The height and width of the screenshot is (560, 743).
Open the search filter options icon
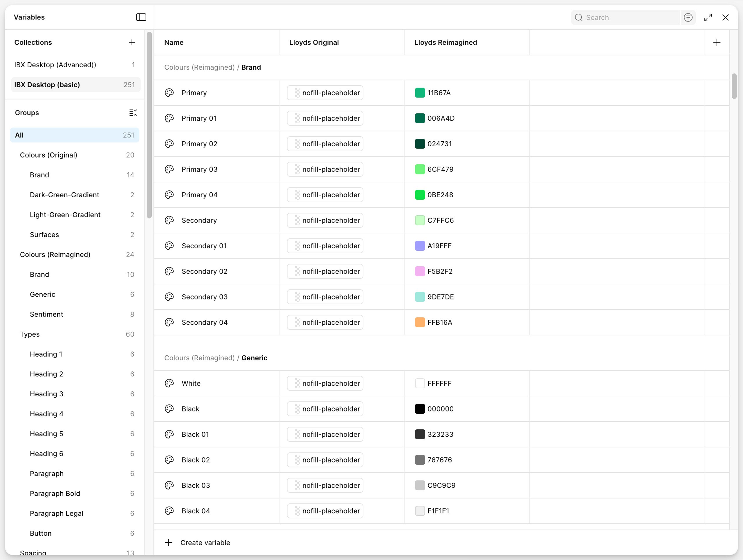(688, 17)
